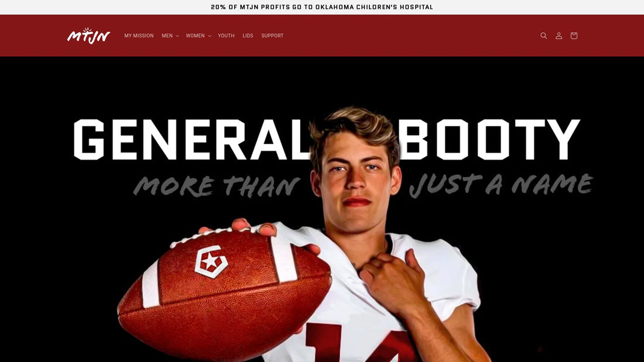View the shopping cart icon
The height and width of the screenshot is (362, 644).
(574, 36)
